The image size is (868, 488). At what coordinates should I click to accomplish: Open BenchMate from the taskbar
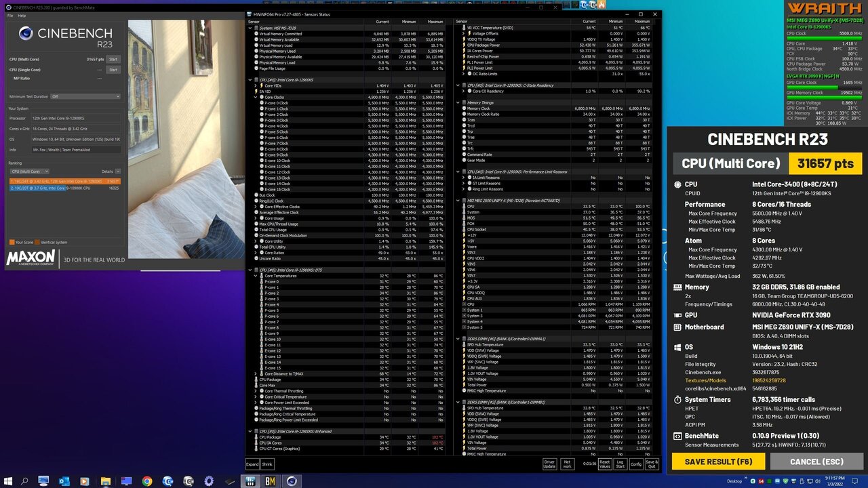pyautogui.click(x=270, y=481)
